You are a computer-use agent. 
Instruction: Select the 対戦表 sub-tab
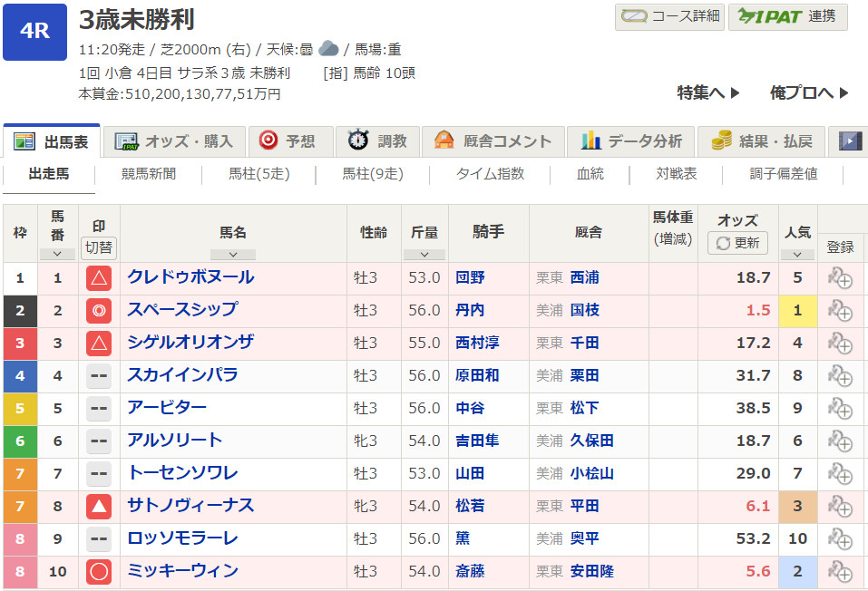click(x=677, y=174)
